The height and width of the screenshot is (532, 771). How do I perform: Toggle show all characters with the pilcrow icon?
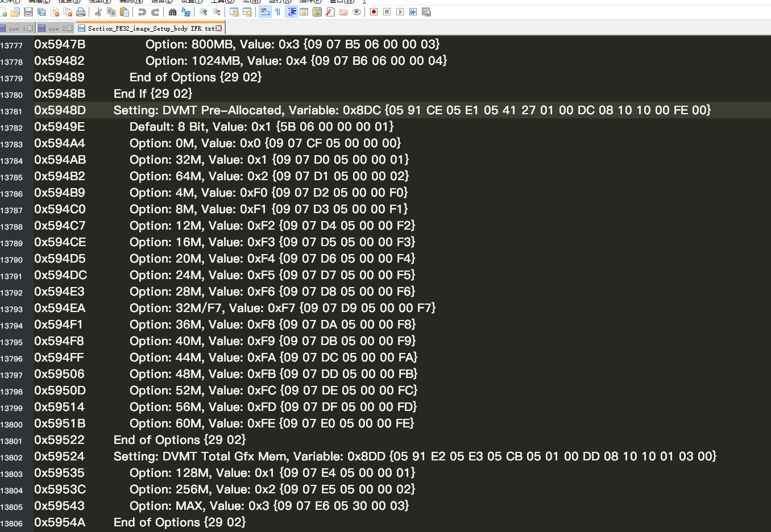point(278,12)
